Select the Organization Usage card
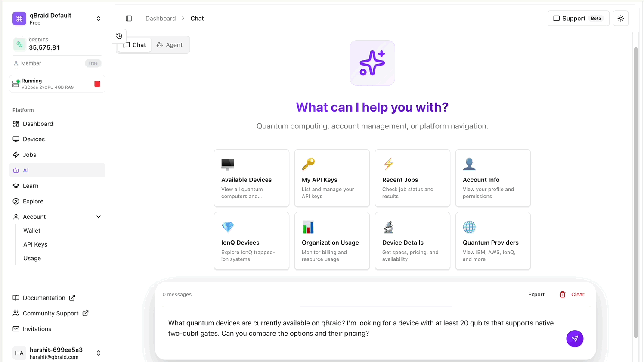 click(x=332, y=241)
